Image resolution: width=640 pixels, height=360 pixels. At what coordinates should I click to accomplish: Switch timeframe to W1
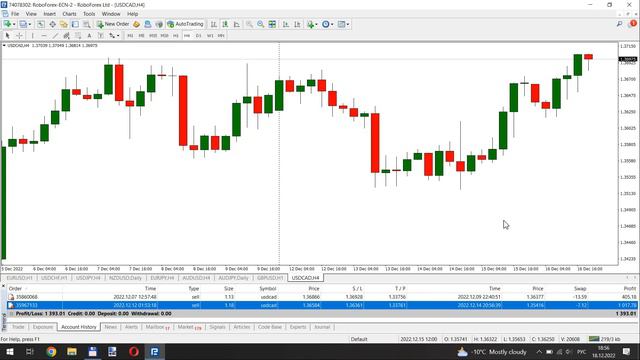coord(210,36)
